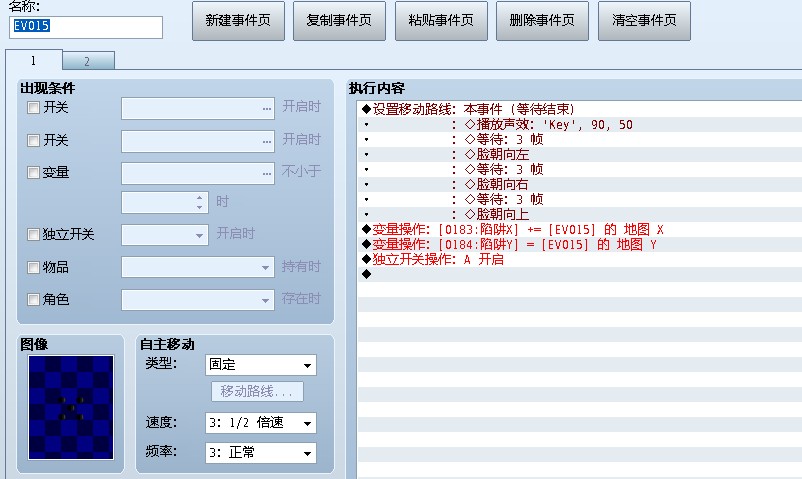This screenshot has width=802, height=479.
Task: Open the disabled 移动路线... button
Action: pyautogui.click(x=257, y=391)
